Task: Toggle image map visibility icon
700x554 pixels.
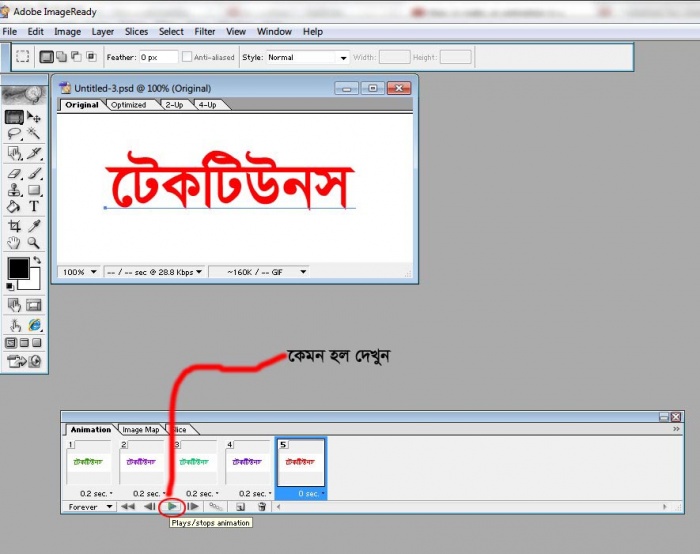Action: (x=14, y=305)
